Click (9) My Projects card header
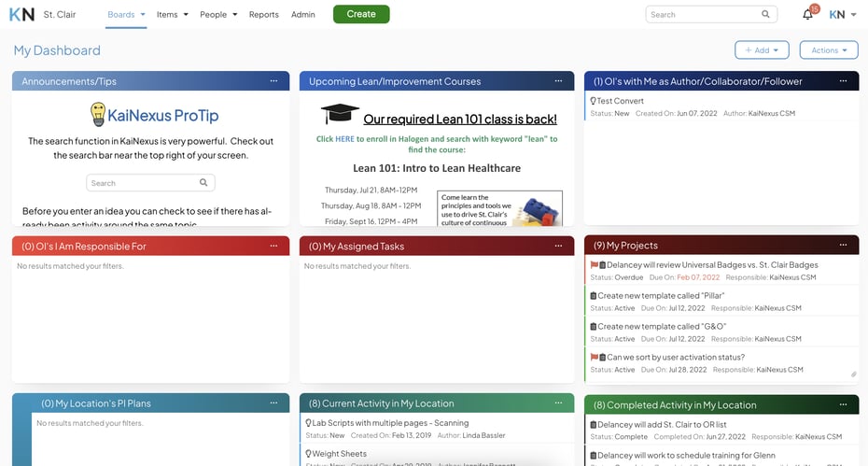The height and width of the screenshot is (466, 868). (x=721, y=245)
